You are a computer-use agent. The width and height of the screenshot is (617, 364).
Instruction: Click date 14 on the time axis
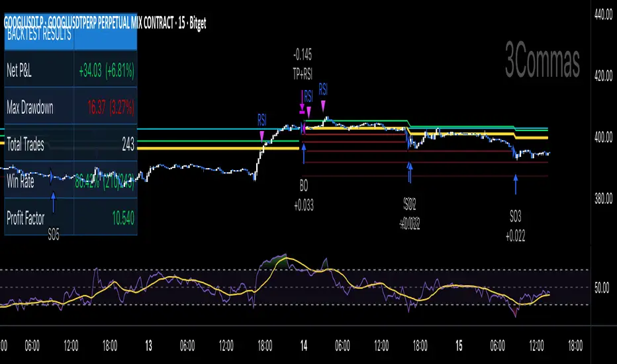[x=303, y=346]
